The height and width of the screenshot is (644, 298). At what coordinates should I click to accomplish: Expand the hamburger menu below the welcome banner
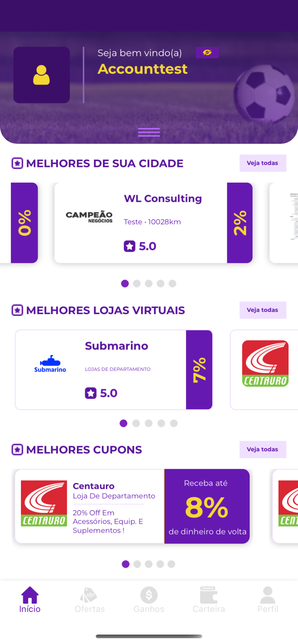pos(149,132)
